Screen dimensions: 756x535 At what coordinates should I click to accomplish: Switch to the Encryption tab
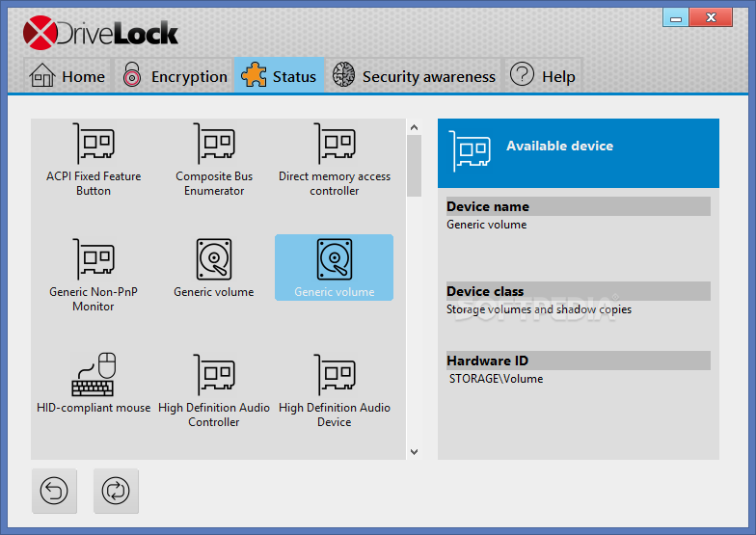[175, 75]
